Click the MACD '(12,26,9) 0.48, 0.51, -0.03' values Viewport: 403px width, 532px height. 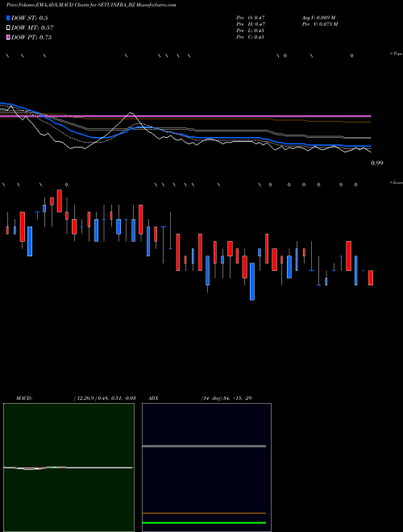coord(105,398)
